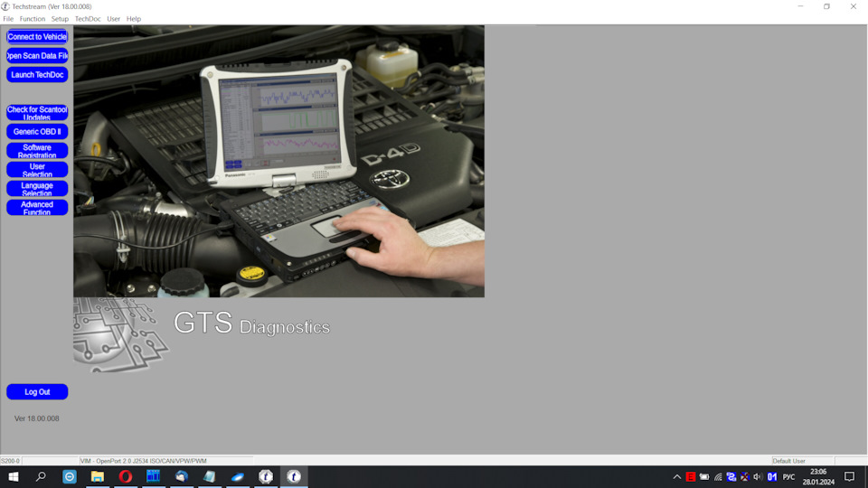Open the Thunderbird mail icon in taskbar
This screenshot has width=868, height=488.
point(182,476)
